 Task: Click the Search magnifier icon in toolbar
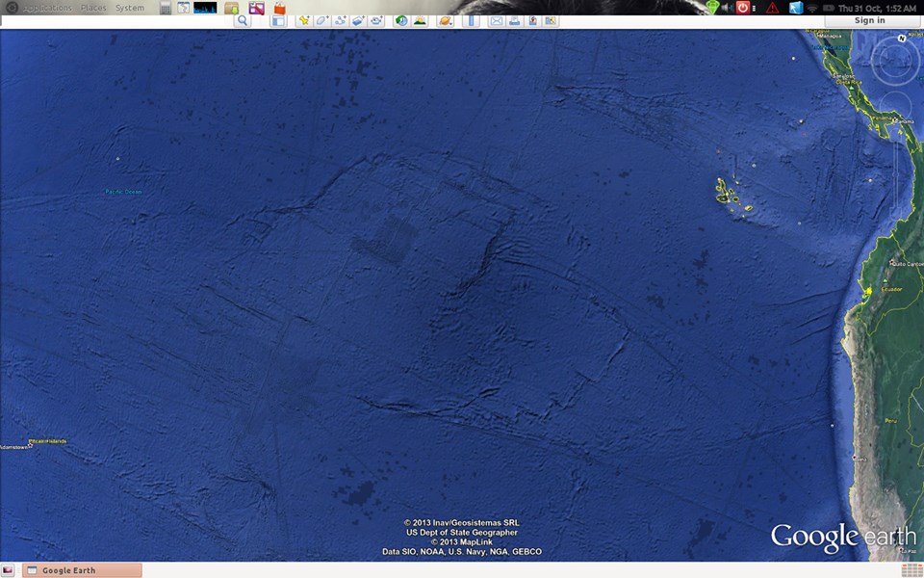(243, 20)
